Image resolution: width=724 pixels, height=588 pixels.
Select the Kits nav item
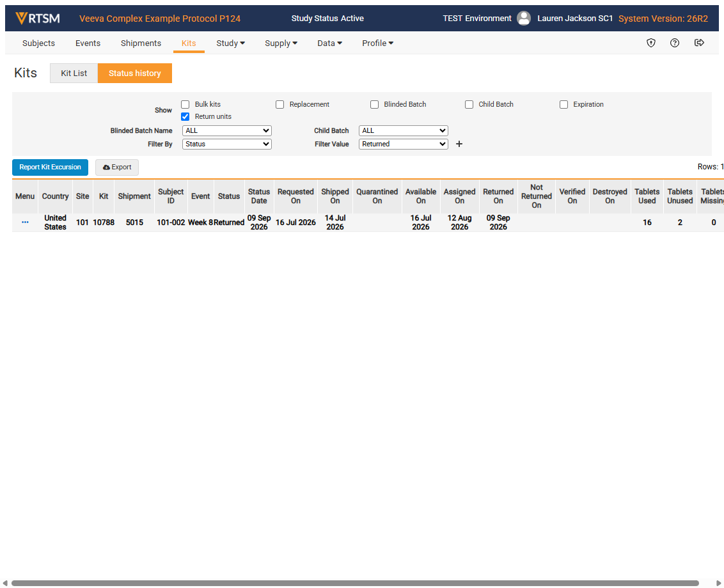click(x=189, y=43)
